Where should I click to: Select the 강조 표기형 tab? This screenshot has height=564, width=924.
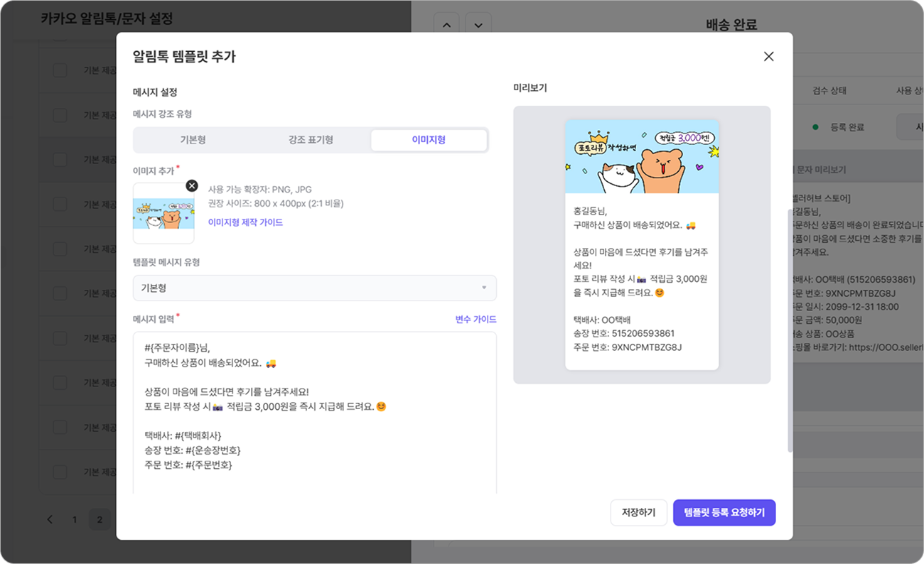[x=311, y=140]
